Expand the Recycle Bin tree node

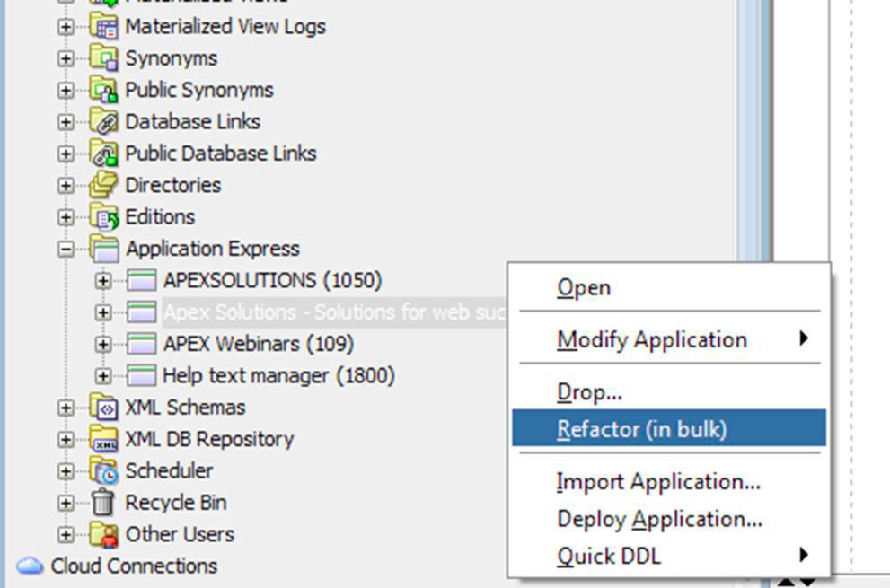(66, 503)
